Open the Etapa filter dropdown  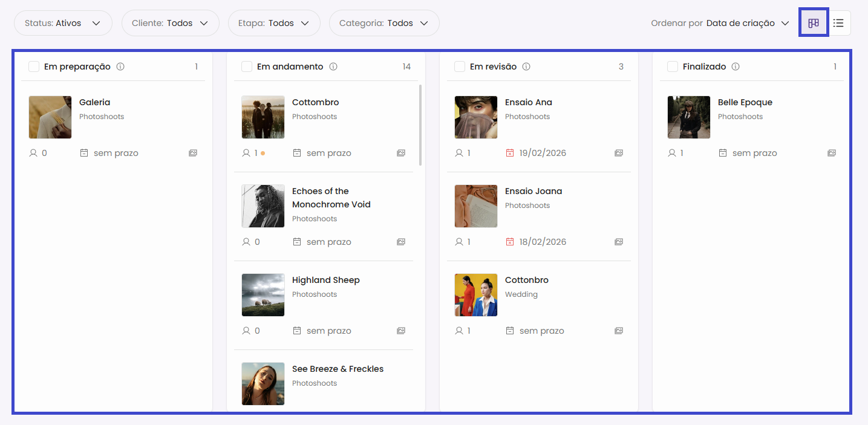tap(274, 23)
